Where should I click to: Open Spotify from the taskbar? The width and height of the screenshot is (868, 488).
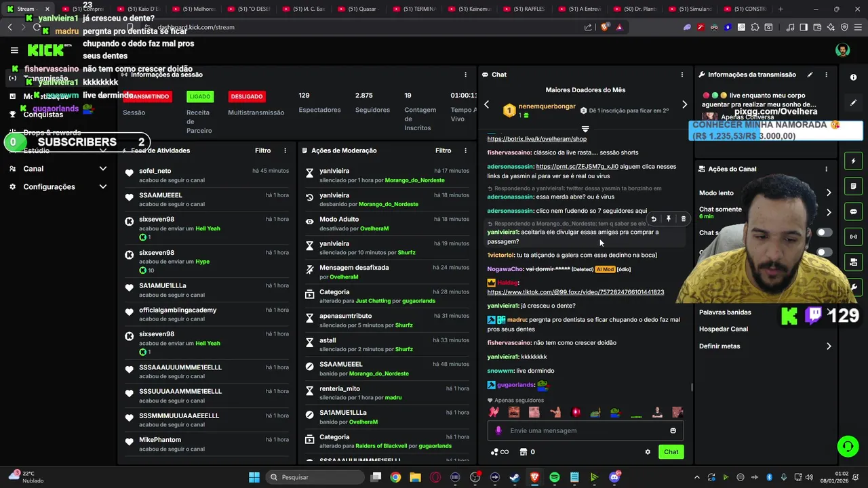pyautogui.click(x=554, y=477)
